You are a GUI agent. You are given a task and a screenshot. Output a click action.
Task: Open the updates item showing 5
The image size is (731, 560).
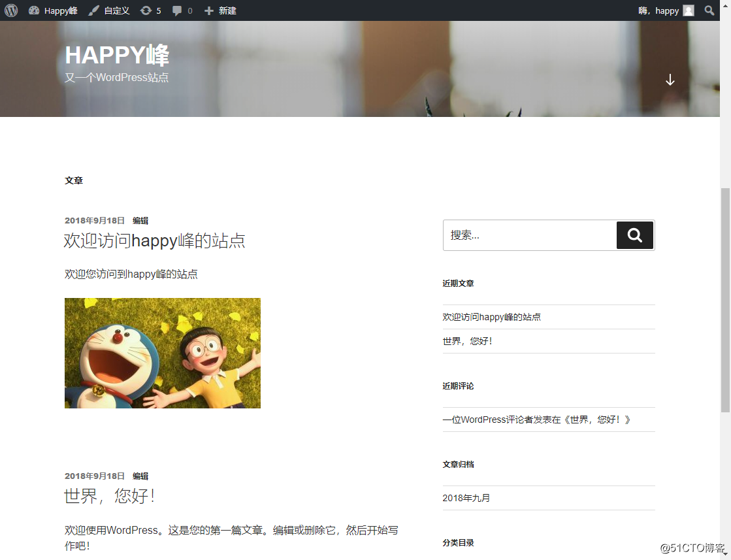tap(151, 10)
